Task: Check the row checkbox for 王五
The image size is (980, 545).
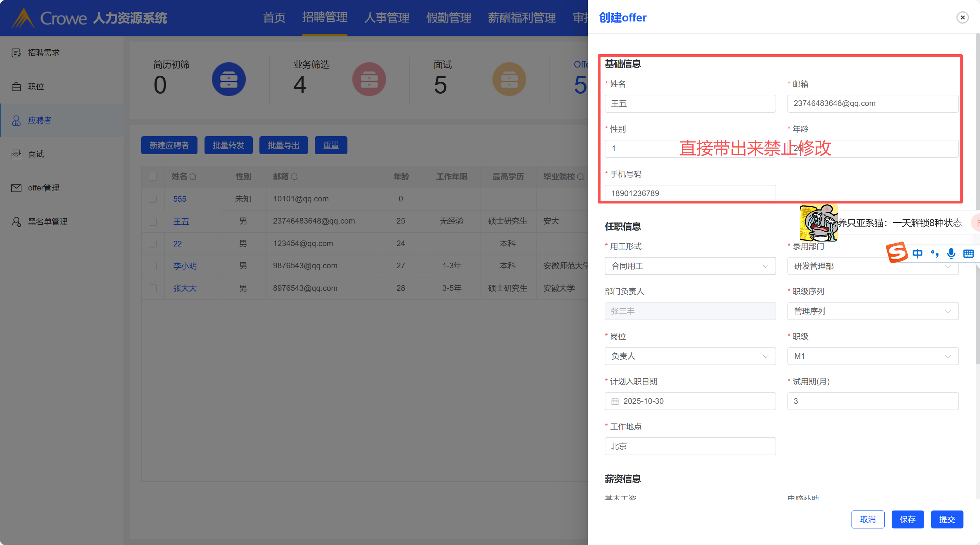Action: 153,221
